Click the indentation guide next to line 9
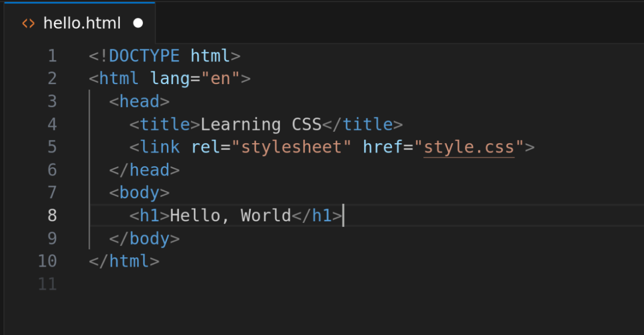The height and width of the screenshot is (335, 644). 90,238
